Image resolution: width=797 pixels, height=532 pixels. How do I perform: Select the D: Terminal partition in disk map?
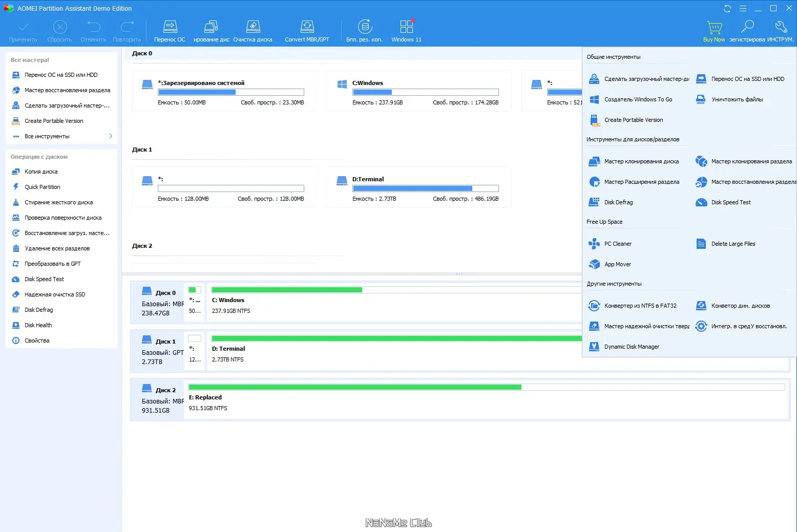394,351
